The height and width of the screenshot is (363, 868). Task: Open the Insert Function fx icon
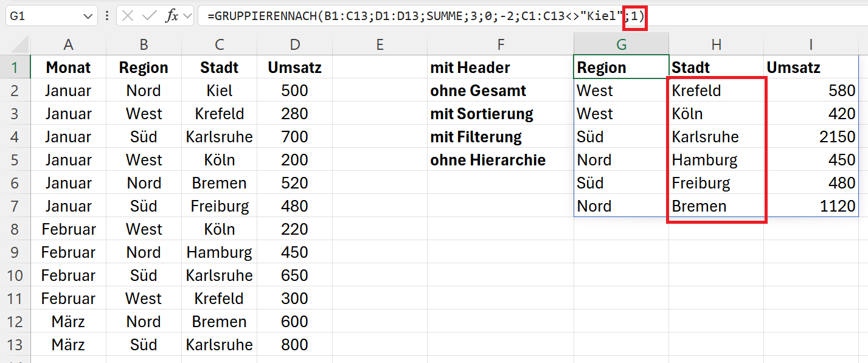172,16
